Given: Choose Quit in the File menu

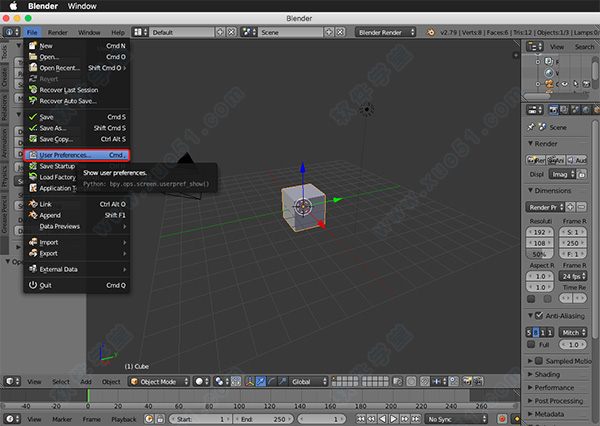Looking at the screenshot, I should [77, 285].
